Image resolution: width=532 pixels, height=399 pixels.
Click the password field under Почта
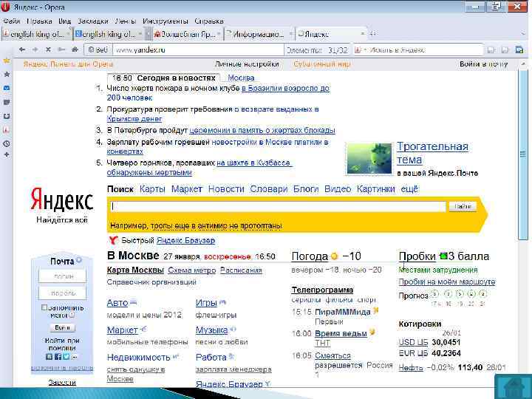coord(62,293)
